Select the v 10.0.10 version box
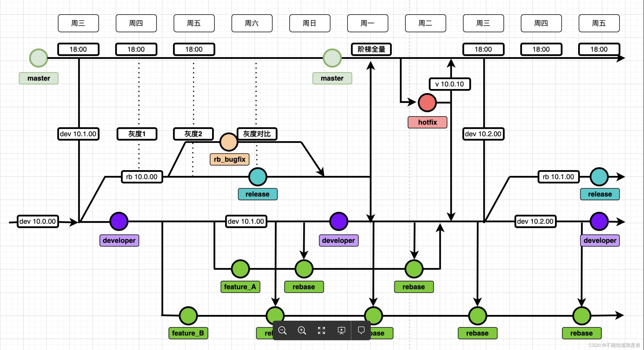The image size is (644, 350). pos(449,84)
